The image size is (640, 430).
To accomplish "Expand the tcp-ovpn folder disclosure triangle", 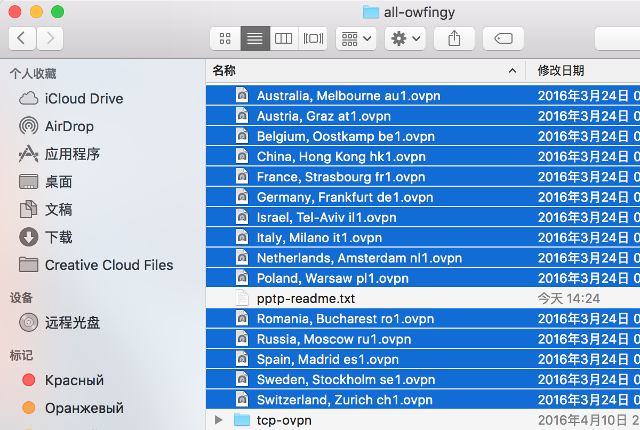I will point(219,420).
